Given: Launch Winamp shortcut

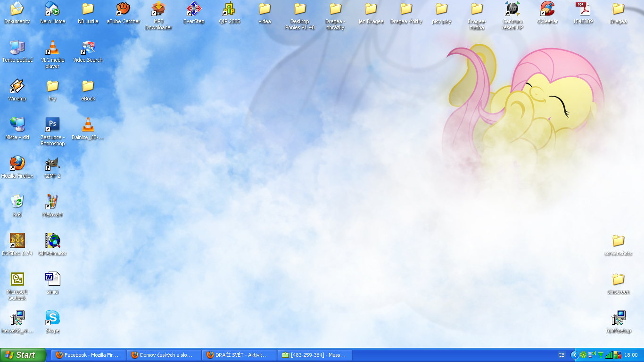Looking at the screenshot, I should 17,90.
